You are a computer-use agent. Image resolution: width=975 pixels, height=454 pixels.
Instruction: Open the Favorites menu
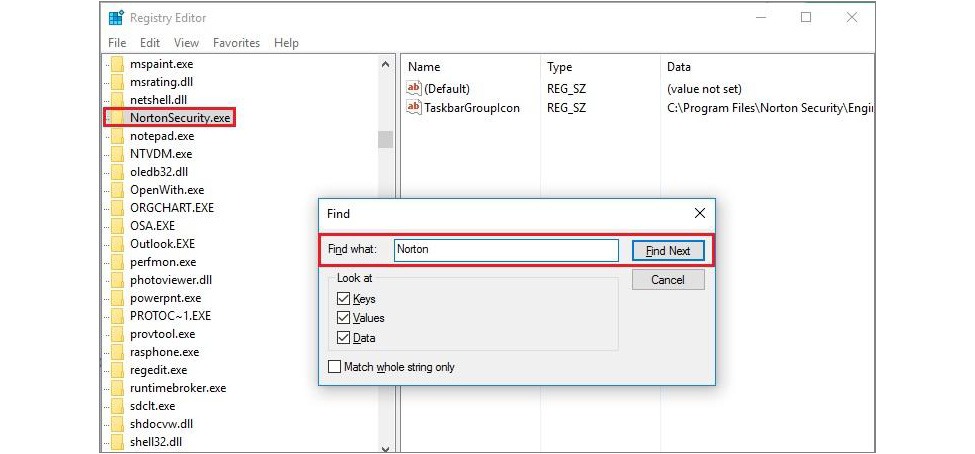click(x=236, y=43)
